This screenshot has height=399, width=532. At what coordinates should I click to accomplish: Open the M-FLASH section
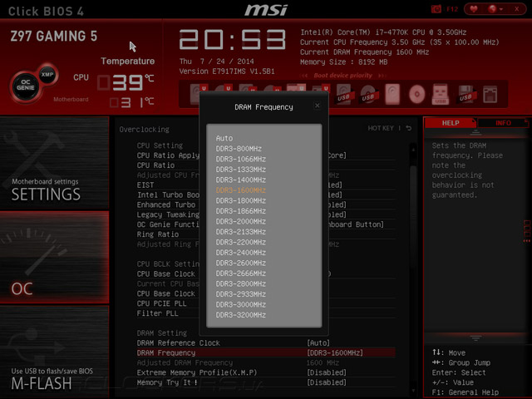(54, 352)
